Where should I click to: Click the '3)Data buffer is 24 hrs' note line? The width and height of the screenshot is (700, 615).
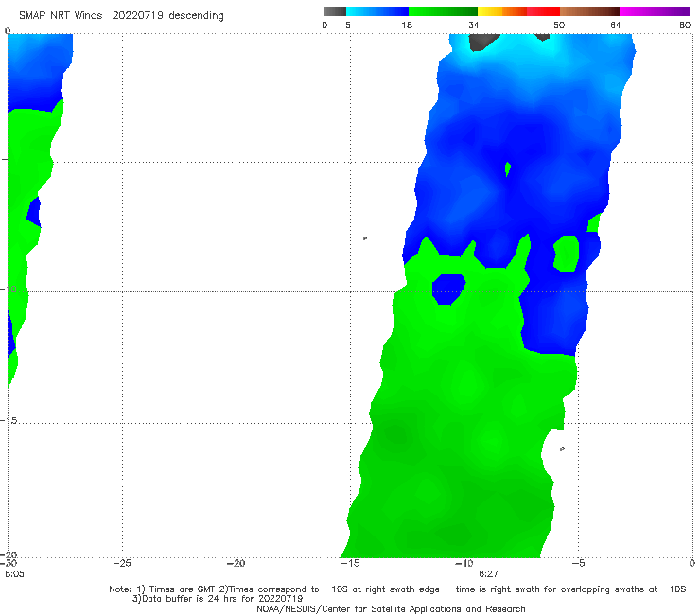coord(218,599)
